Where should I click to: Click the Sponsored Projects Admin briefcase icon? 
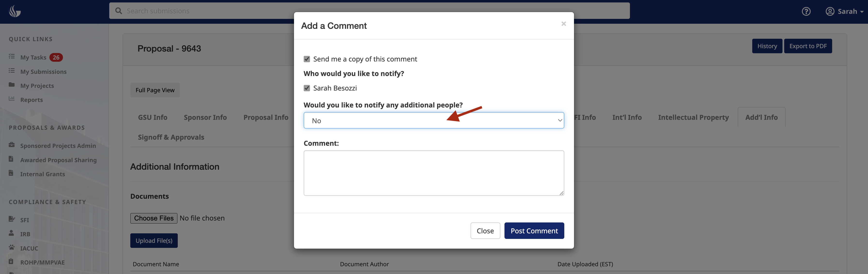pos(12,145)
